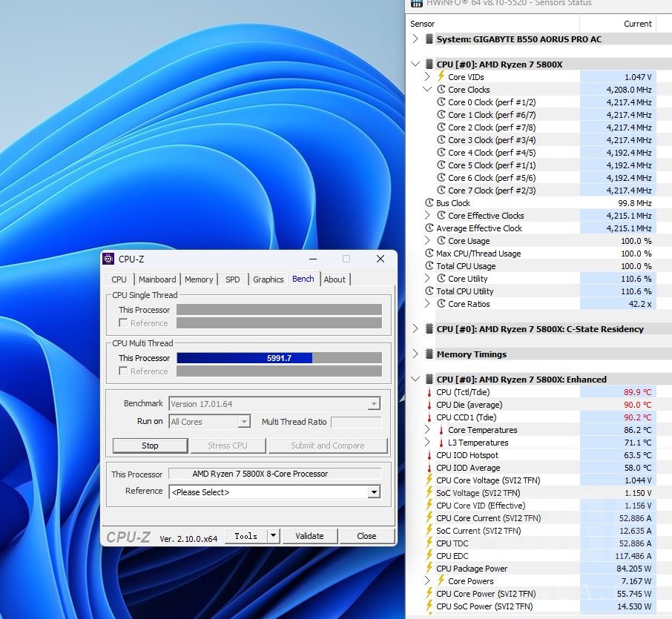Click the multi thread score progress bar
The width and height of the screenshot is (672, 619).
279,358
